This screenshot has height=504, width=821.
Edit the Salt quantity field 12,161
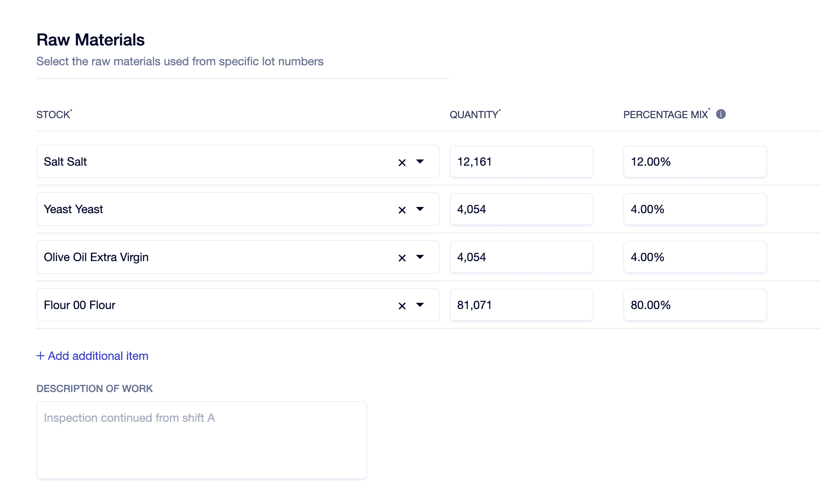point(521,162)
